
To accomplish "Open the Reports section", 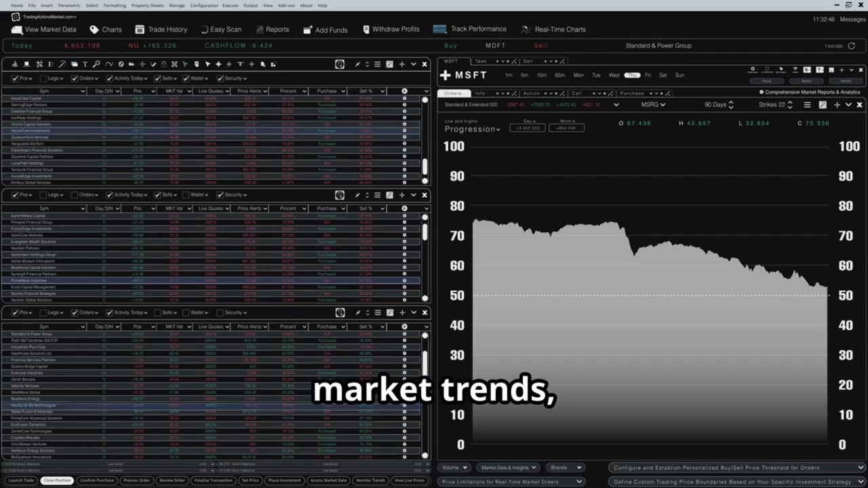I will (x=271, y=29).
